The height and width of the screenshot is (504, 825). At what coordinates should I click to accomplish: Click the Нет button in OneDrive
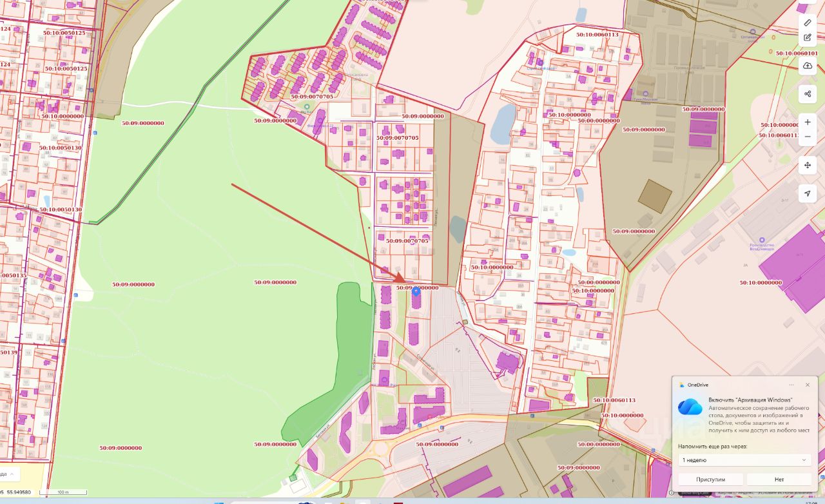[779, 480]
